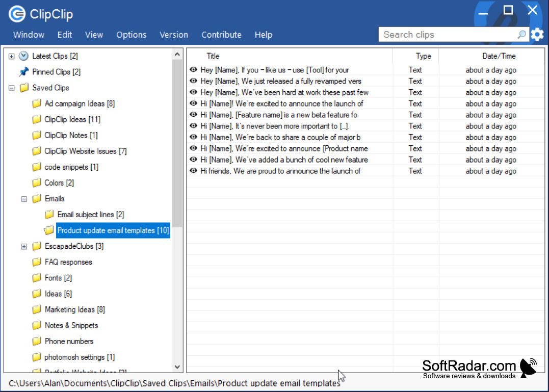The image size is (549, 392).
Task: Expand the EscapadeClubs folder node
Action: [24, 246]
